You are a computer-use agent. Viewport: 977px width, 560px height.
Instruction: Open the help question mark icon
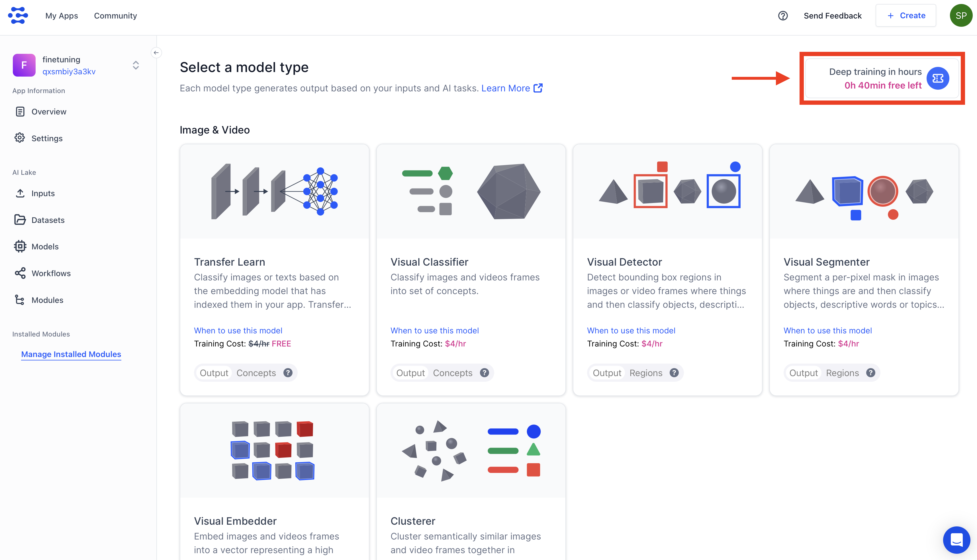tap(783, 16)
